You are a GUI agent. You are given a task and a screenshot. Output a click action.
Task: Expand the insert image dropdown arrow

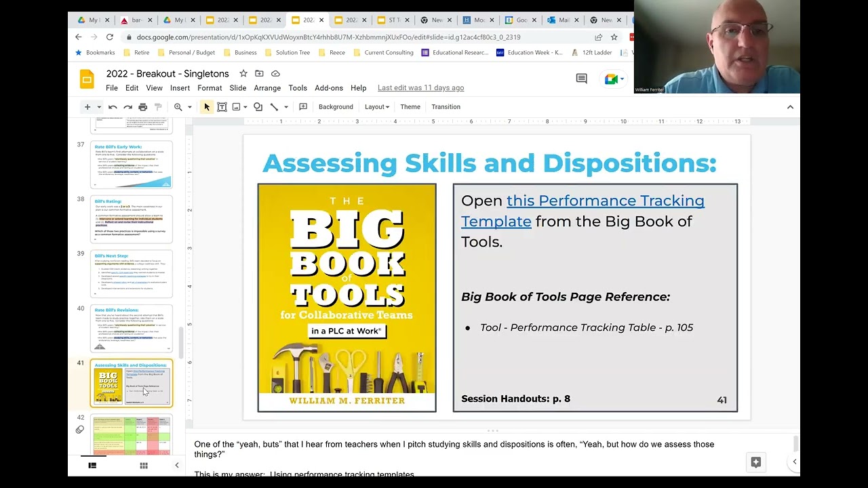(x=245, y=107)
